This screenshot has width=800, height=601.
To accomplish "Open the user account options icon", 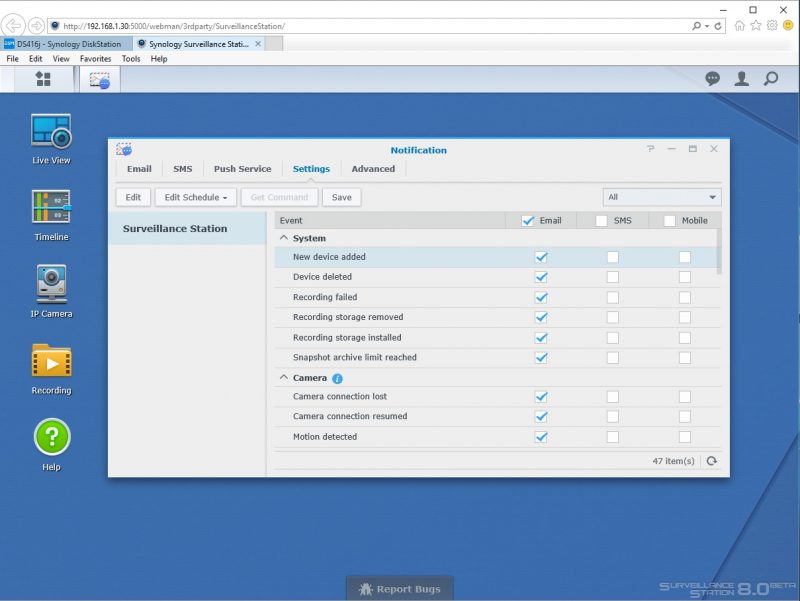I will pos(742,79).
